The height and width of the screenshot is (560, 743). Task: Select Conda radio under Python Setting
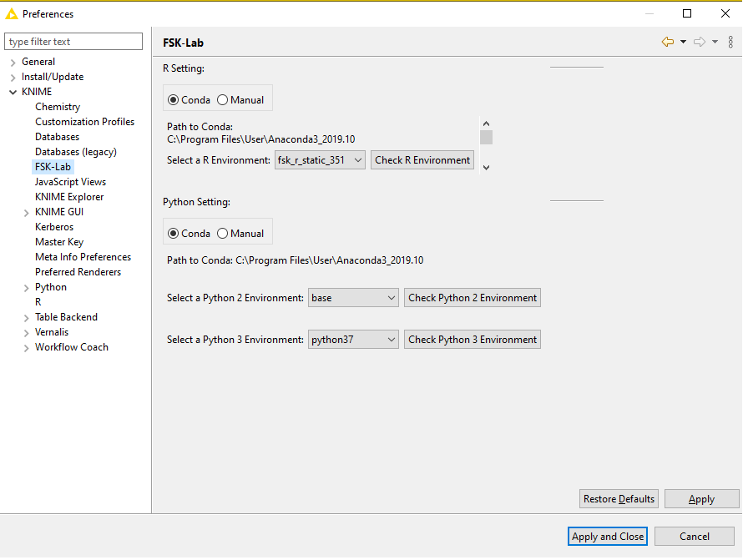(x=189, y=234)
